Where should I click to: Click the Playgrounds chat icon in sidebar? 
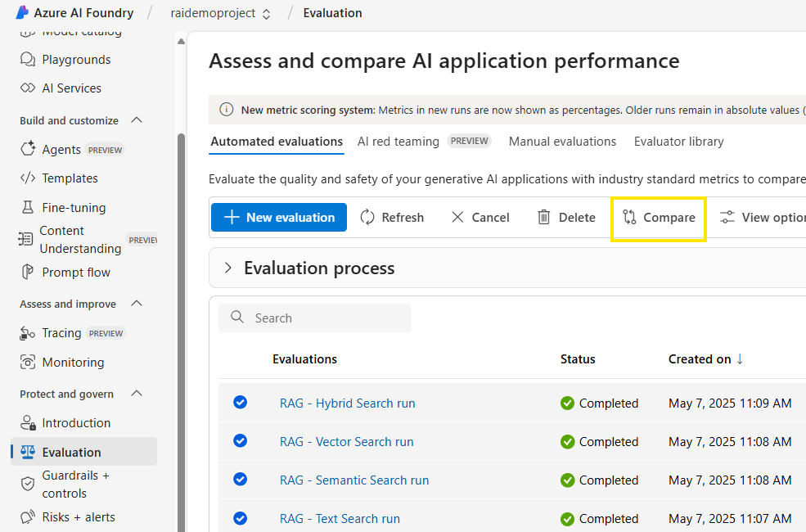click(28, 59)
